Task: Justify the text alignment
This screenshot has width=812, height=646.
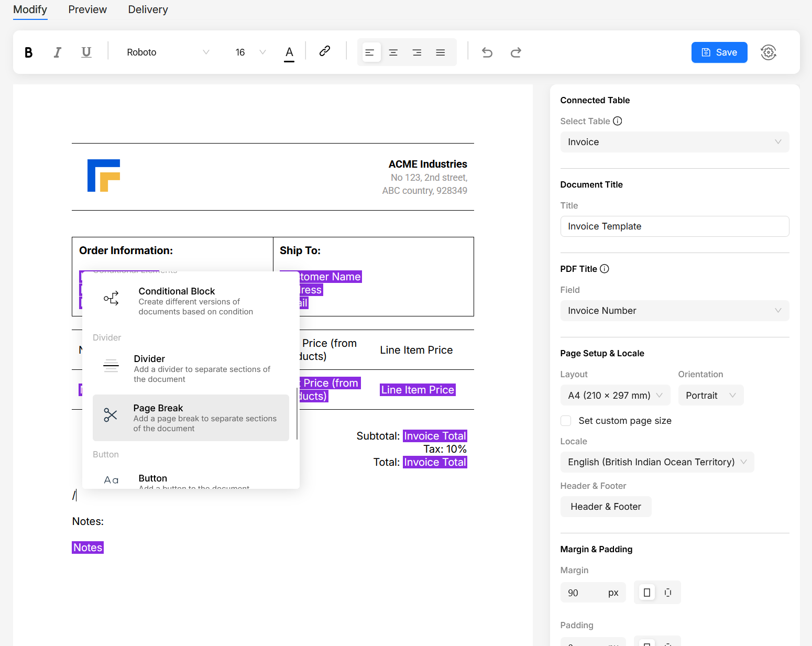Action: (x=441, y=52)
